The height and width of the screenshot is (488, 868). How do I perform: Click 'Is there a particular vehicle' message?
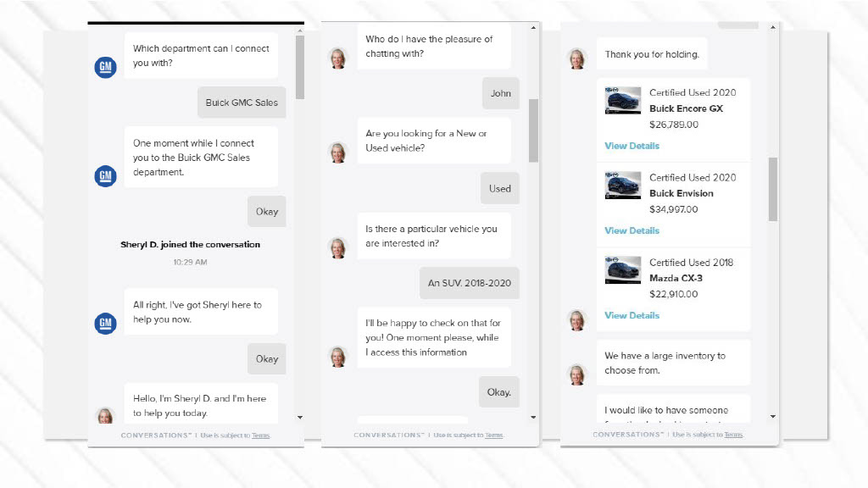point(434,236)
